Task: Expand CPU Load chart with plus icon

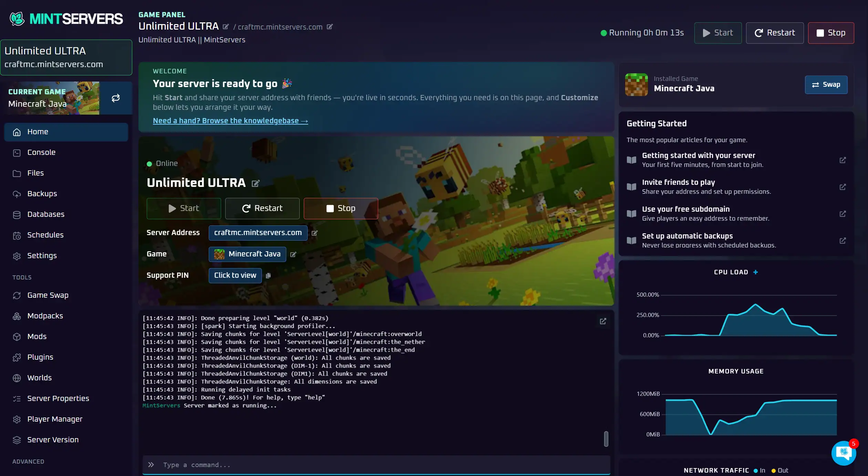Action: 756,272
